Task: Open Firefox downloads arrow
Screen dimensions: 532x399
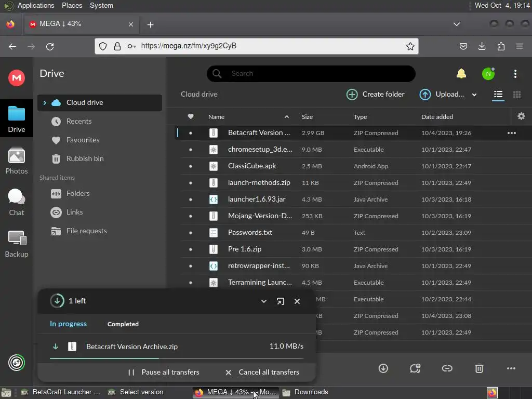Action: coord(482,46)
